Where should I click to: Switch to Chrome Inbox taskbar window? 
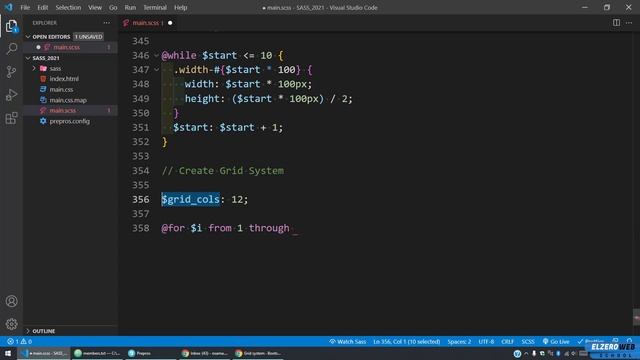pyautogui.click(x=204, y=353)
